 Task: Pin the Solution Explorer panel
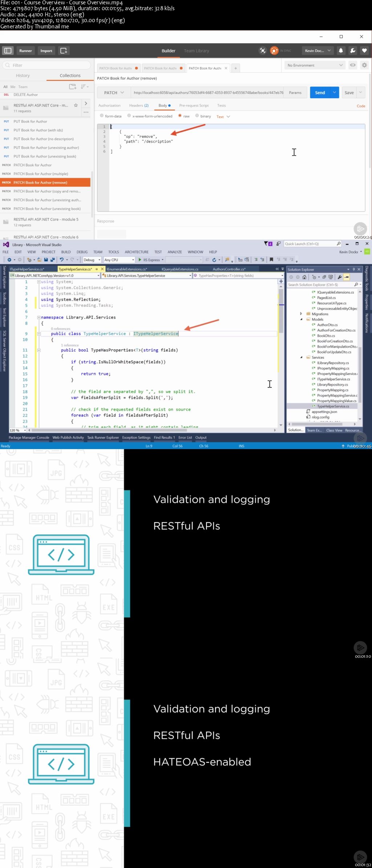[x=353, y=269]
